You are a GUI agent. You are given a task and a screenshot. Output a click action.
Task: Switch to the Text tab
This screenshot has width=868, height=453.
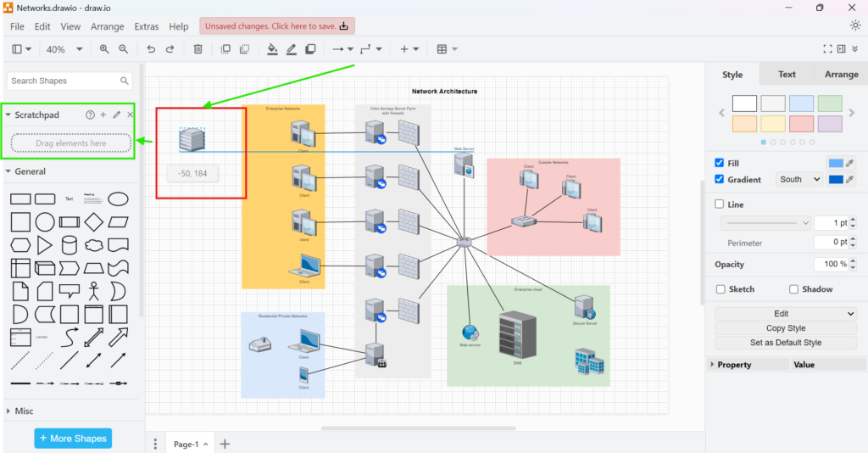pyautogui.click(x=787, y=75)
